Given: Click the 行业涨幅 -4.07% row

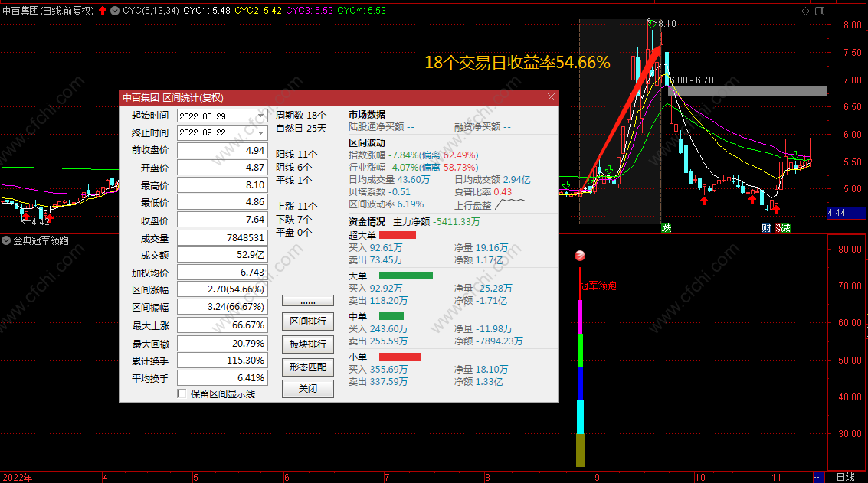Looking at the screenshot, I should coord(413,168).
